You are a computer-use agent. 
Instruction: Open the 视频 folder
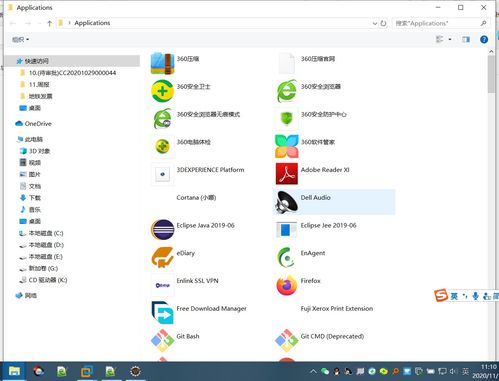[35, 163]
